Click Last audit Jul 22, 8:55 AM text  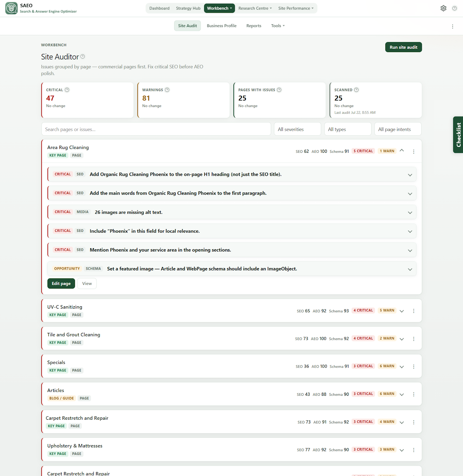(355, 113)
